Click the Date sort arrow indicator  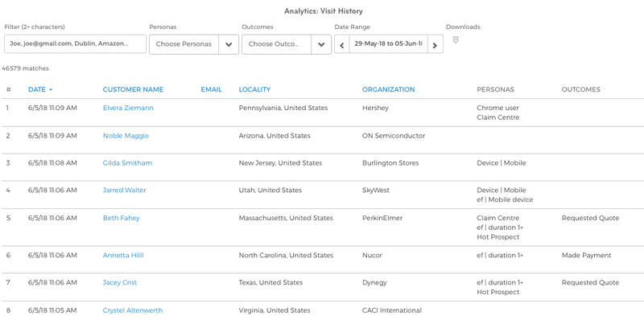click(51, 90)
